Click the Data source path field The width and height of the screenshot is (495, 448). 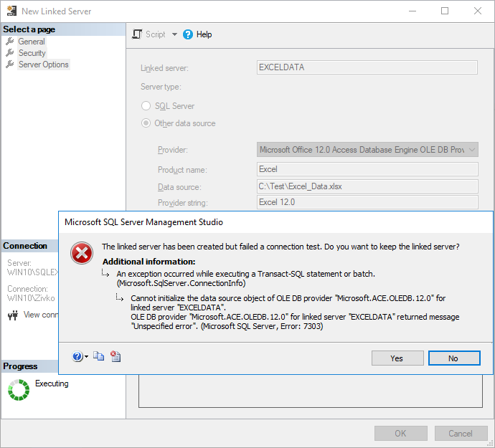coord(367,186)
